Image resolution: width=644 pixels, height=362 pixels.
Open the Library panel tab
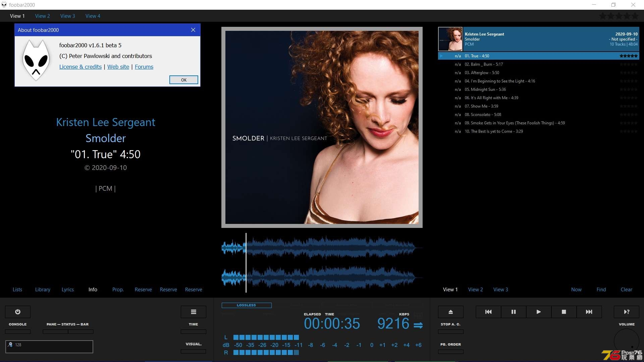click(x=43, y=289)
